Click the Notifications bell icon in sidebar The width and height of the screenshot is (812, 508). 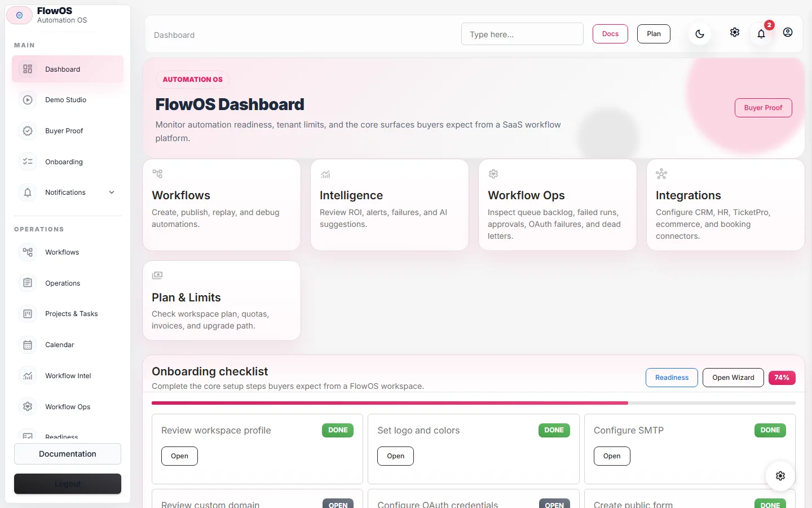(28, 192)
